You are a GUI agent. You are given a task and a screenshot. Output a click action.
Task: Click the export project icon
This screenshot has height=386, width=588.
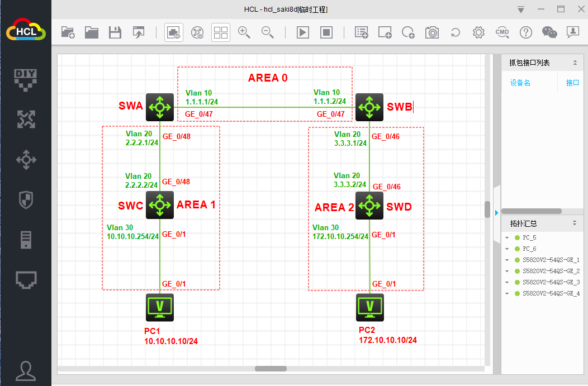point(139,32)
